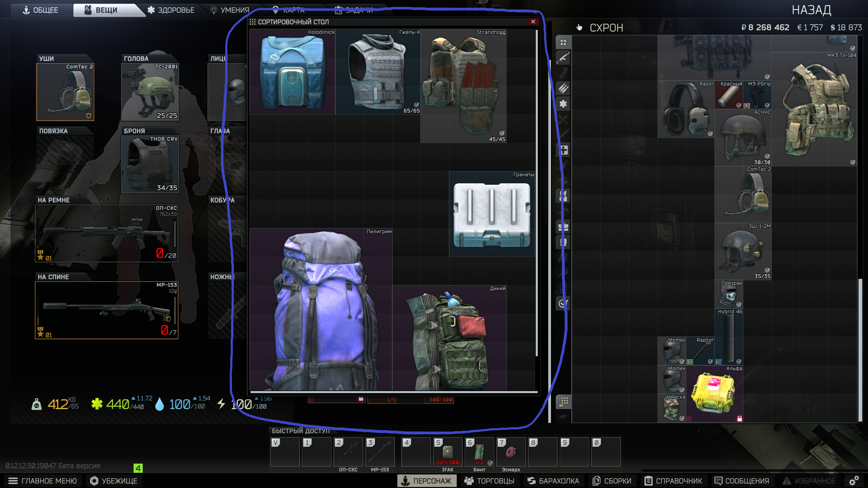Select Бинт in quick slot 6

[x=479, y=452]
